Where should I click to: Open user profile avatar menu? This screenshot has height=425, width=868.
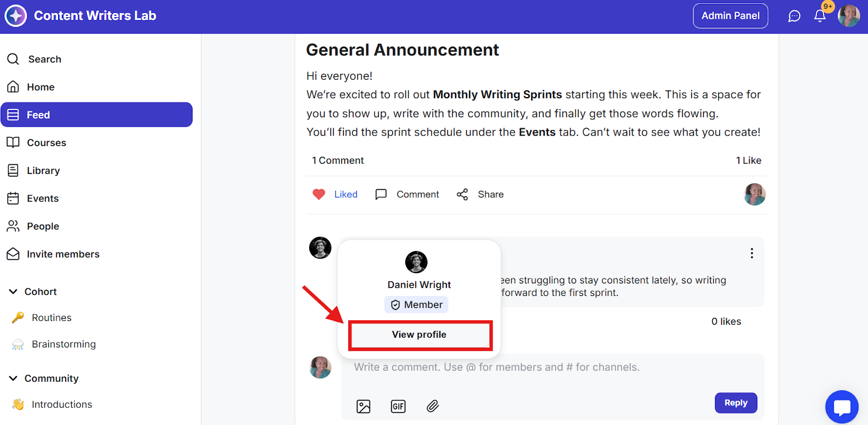(848, 16)
